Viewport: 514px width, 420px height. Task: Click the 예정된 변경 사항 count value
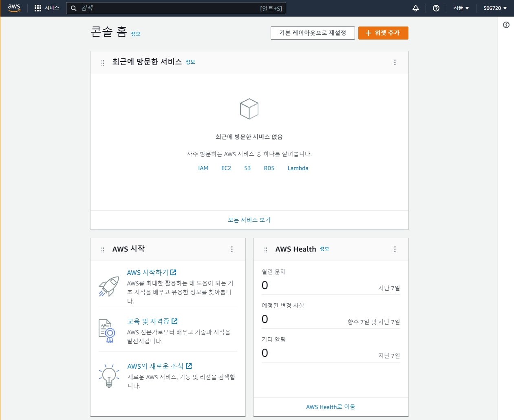coord(265,319)
